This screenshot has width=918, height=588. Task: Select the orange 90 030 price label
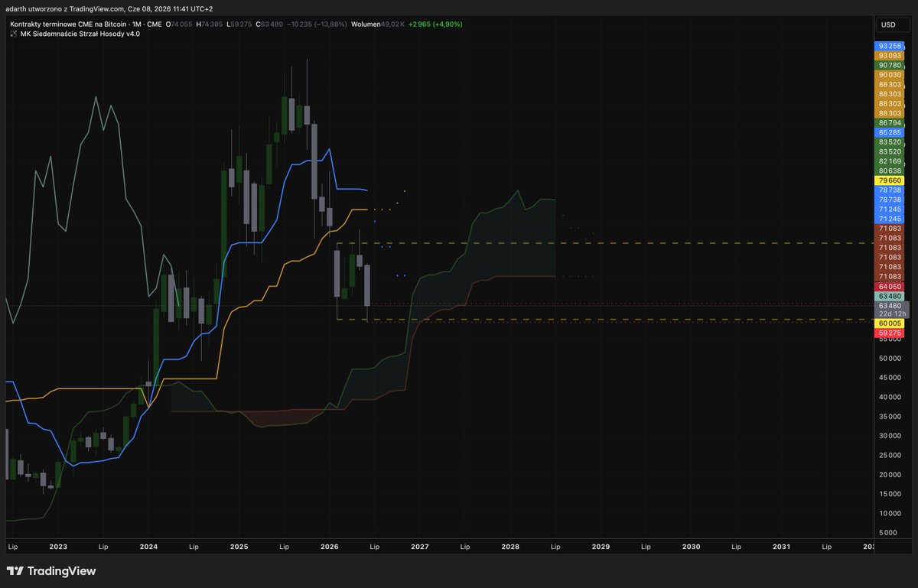(x=889, y=75)
